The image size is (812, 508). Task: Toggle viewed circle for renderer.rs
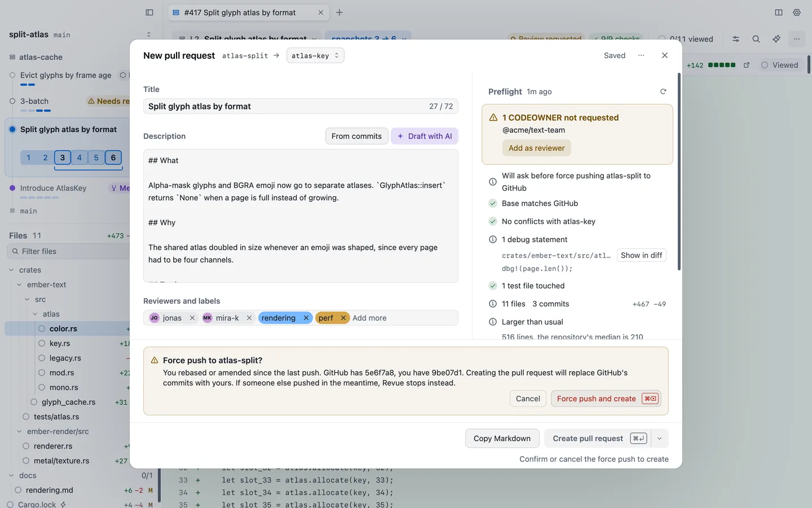(x=26, y=446)
